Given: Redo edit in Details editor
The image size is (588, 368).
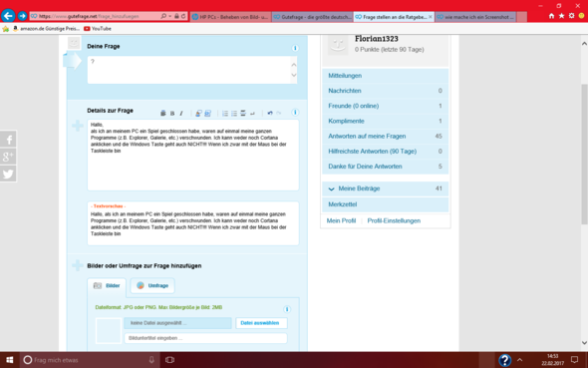Looking at the screenshot, I should pyautogui.click(x=279, y=113).
